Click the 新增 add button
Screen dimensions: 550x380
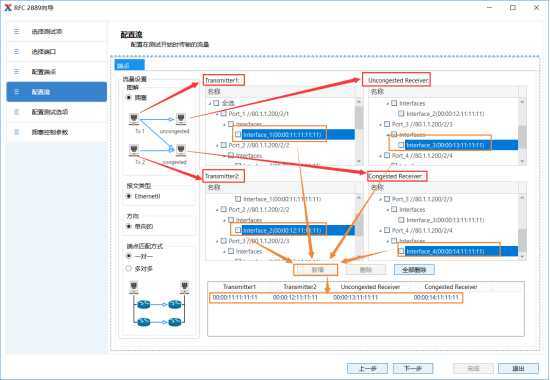point(316,269)
